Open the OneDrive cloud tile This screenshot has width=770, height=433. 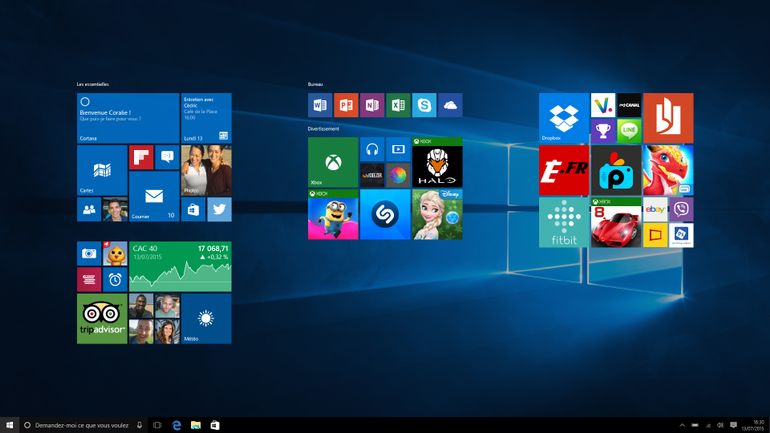[x=450, y=105]
